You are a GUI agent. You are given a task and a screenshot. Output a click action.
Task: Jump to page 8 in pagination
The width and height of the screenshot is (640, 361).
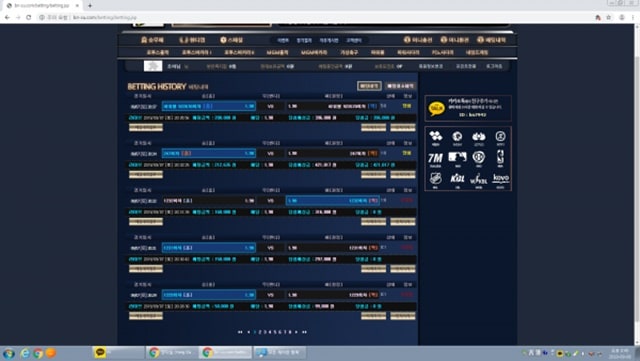click(x=290, y=332)
